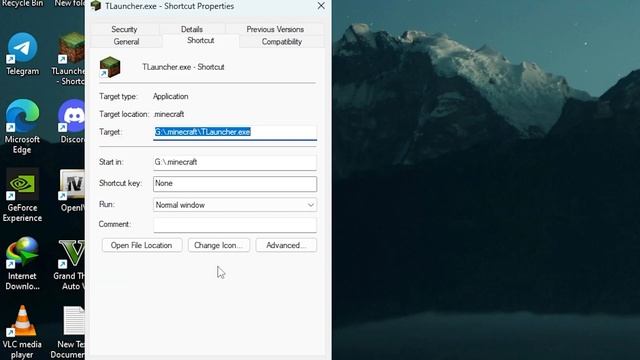Open the New Text Document file
The height and width of the screenshot is (360, 640).
68,333
